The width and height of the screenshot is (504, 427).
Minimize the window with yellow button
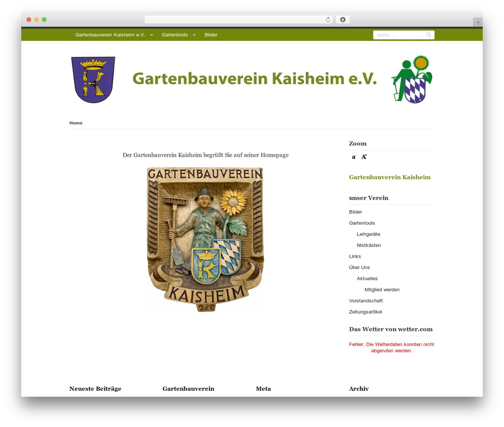(x=36, y=20)
